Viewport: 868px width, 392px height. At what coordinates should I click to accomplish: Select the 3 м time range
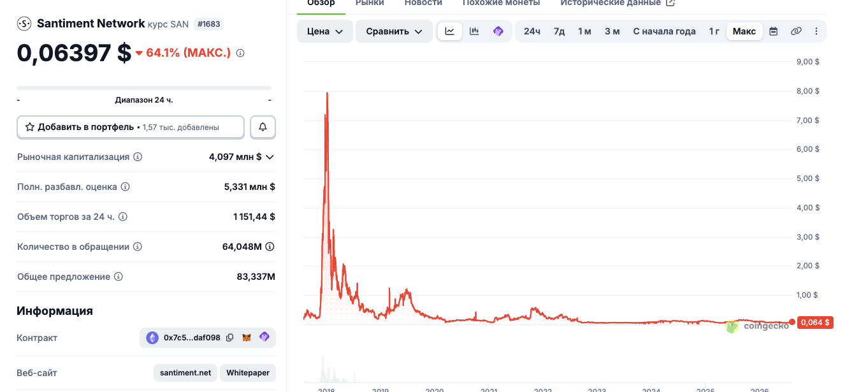612,31
